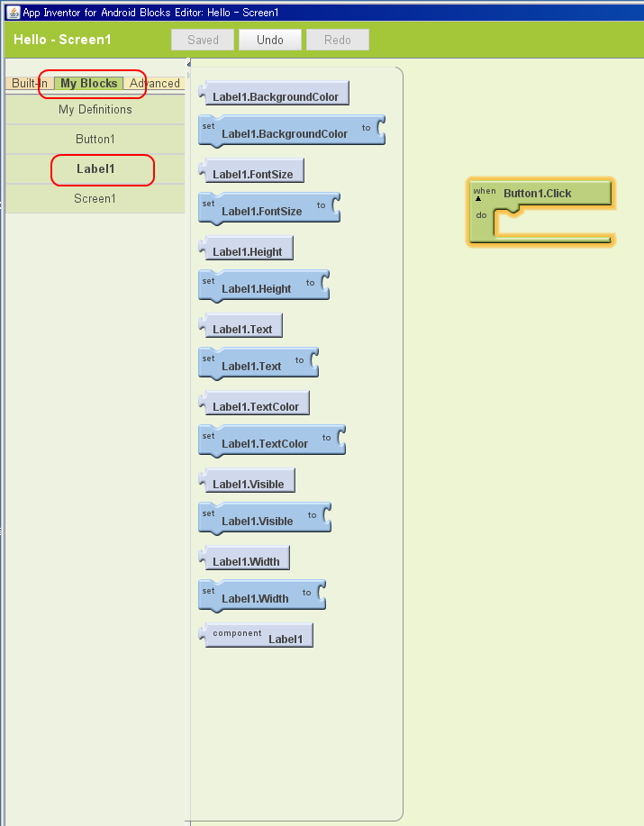Screen dimensions: 644x826
Task: Click the Redo button
Action: [x=338, y=40]
